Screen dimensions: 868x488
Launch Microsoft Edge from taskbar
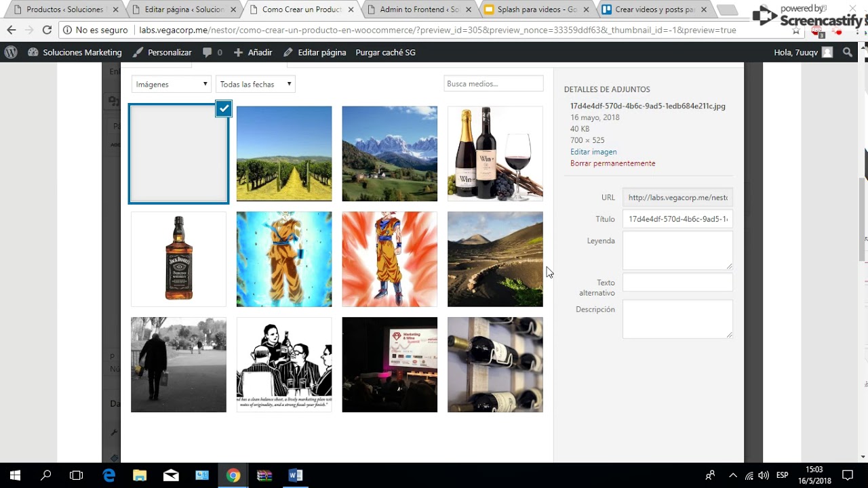pos(108,475)
